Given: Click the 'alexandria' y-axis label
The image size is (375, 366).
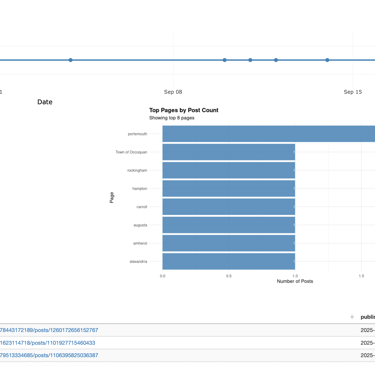Looking at the screenshot, I should [138, 261].
